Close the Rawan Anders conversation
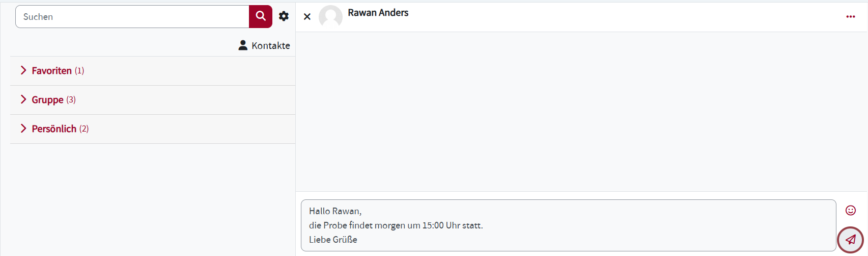Viewport: 868px width, 256px height. point(307,17)
